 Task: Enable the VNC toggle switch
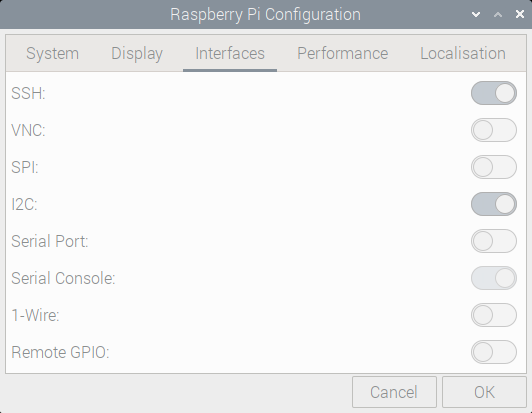coord(494,130)
